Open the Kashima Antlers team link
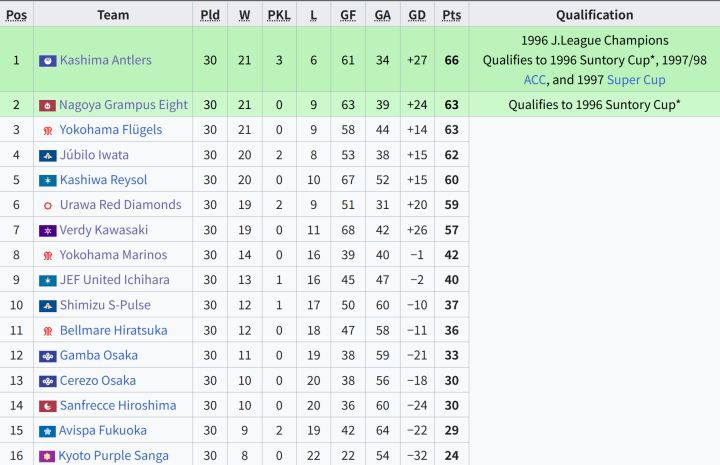The image size is (720, 465). tap(106, 60)
